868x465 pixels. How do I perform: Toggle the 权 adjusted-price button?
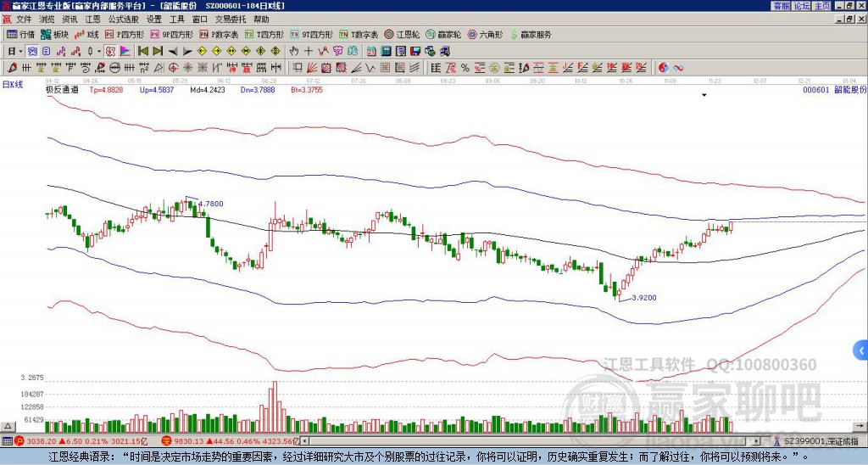click(110, 52)
